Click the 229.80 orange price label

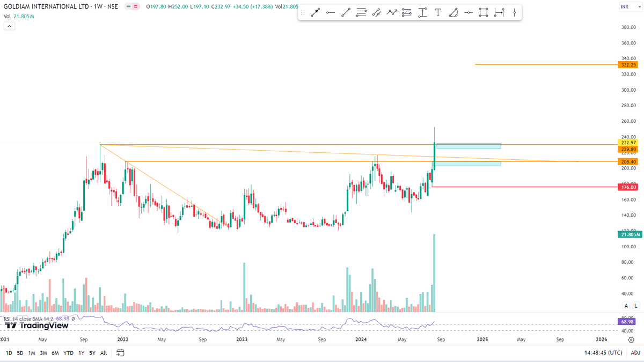click(628, 150)
